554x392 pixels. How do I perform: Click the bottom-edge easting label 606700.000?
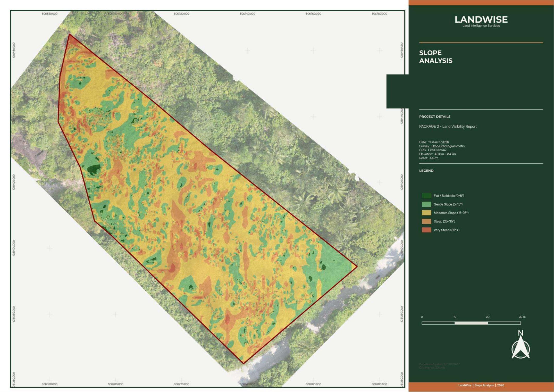click(x=115, y=384)
